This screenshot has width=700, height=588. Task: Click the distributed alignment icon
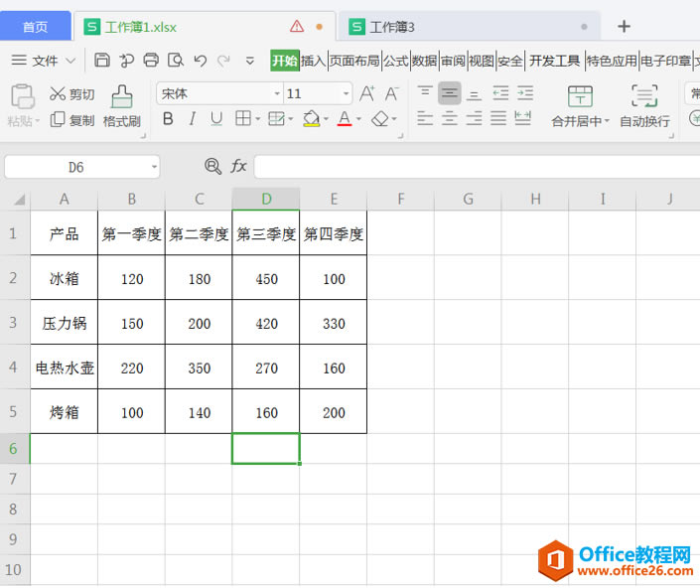523,118
